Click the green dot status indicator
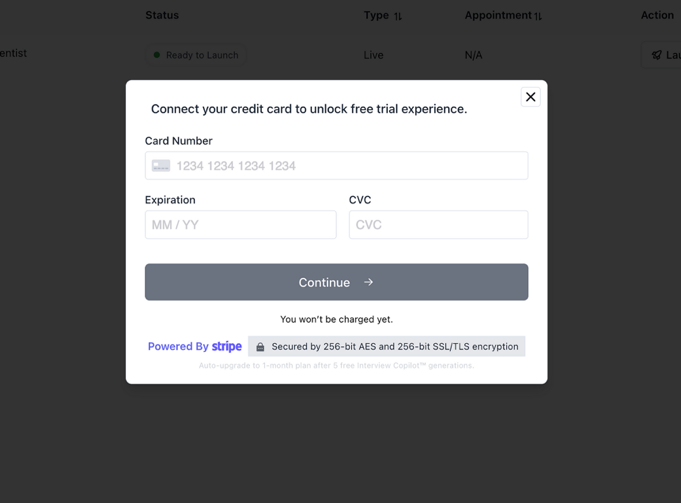 [x=157, y=55]
